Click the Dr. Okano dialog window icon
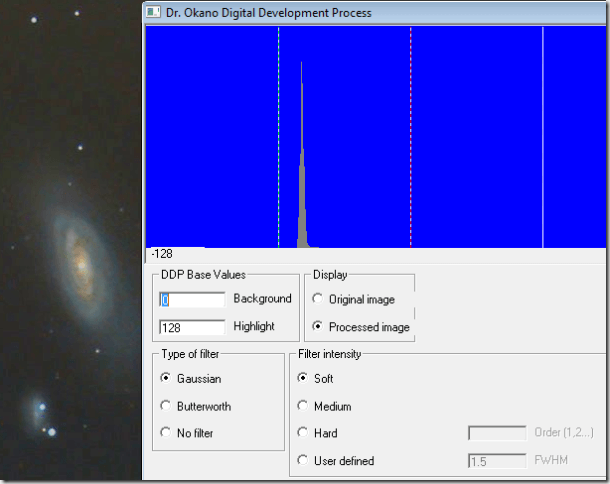The width and height of the screenshot is (610, 484). tap(153, 13)
